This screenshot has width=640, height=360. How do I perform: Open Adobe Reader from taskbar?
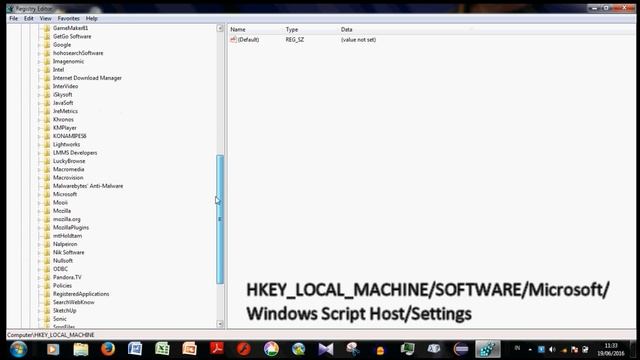click(x=217, y=349)
